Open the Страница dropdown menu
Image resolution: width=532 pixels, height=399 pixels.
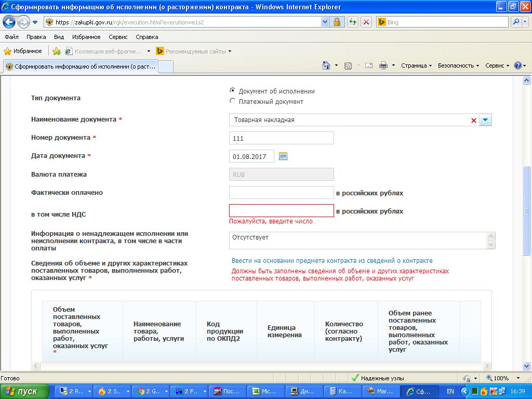(x=416, y=65)
